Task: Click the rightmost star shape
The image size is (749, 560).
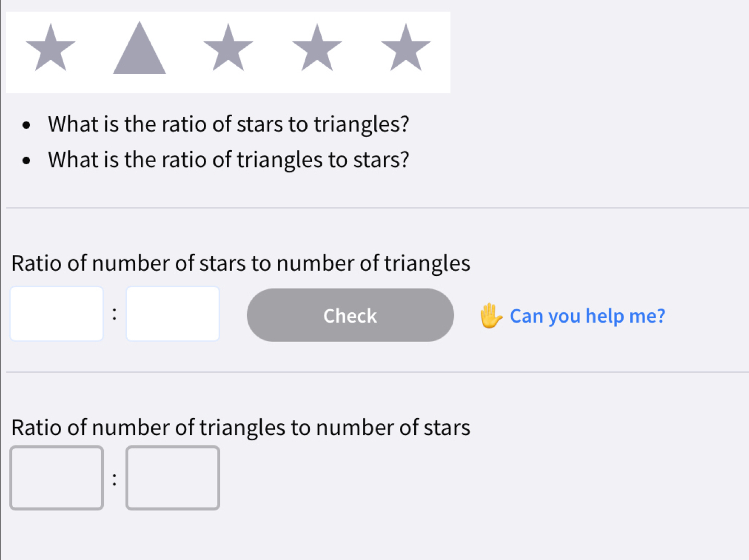Action: pyautogui.click(x=406, y=48)
